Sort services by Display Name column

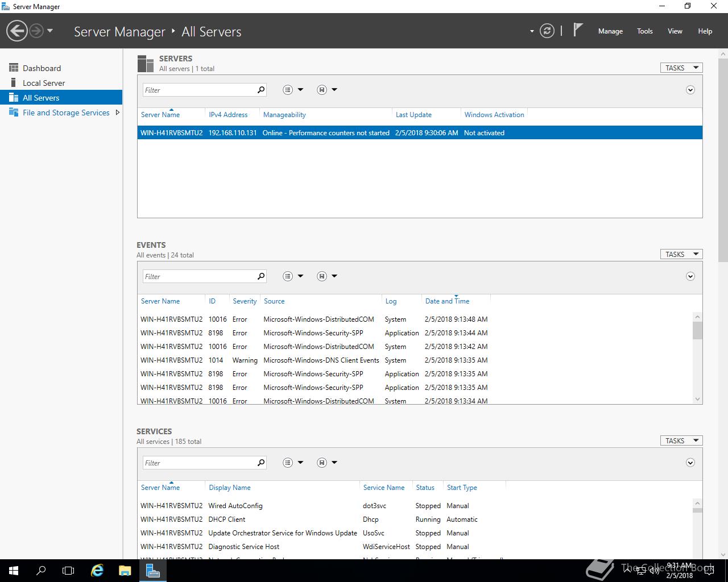(229, 488)
